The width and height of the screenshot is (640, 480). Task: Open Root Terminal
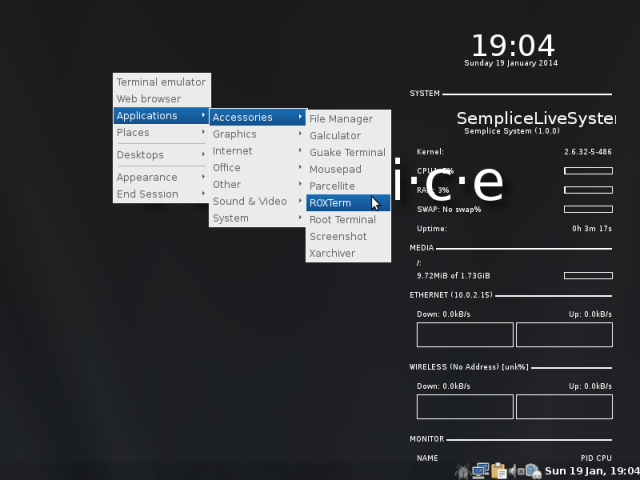(348, 220)
